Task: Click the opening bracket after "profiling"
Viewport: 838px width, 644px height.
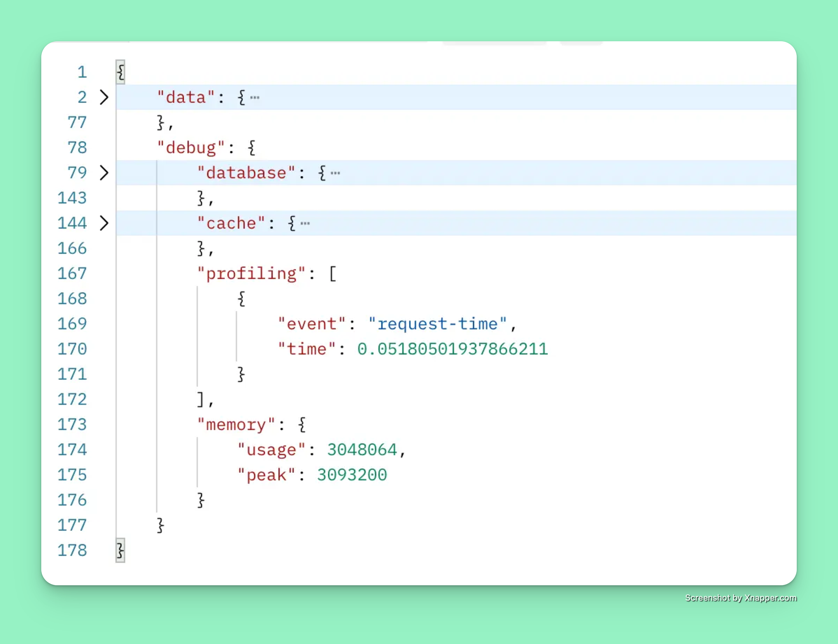Action: pyautogui.click(x=333, y=274)
